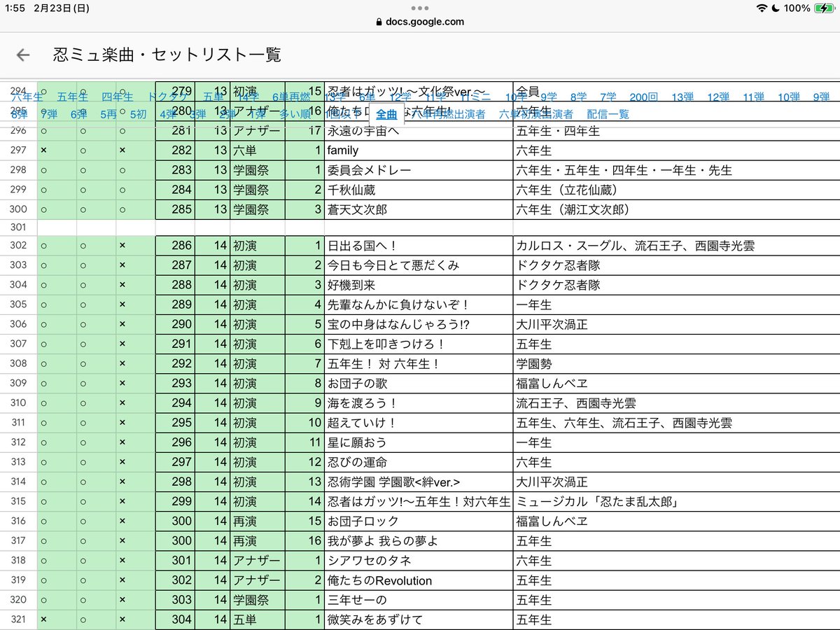Select the 忍びの運命 cell
This screenshot has height=630, width=840.
coord(419,462)
